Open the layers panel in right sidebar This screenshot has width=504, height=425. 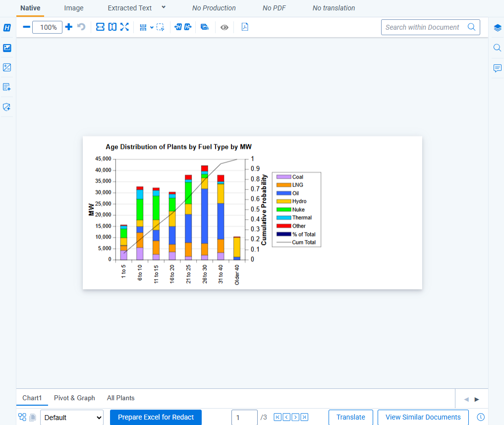[x=497, y=28]
